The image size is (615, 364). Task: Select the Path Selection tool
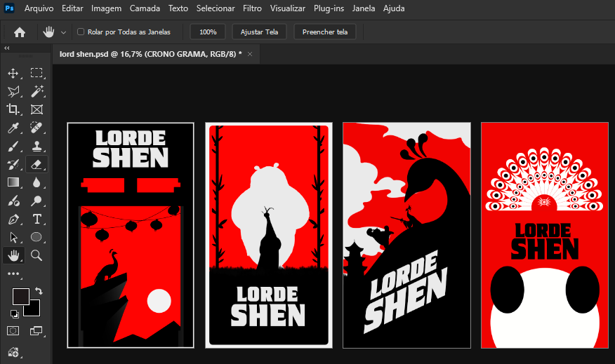tap(13, 238)
